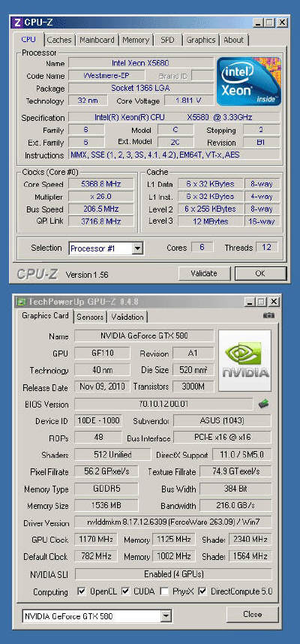Click the GPU-Z camera screenshot icon

tap(268, 315)
